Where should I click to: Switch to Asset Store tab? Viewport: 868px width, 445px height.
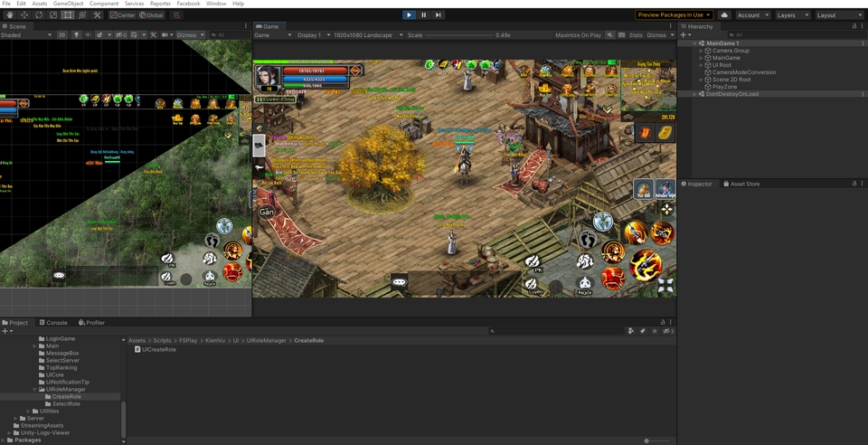(741, 184)
